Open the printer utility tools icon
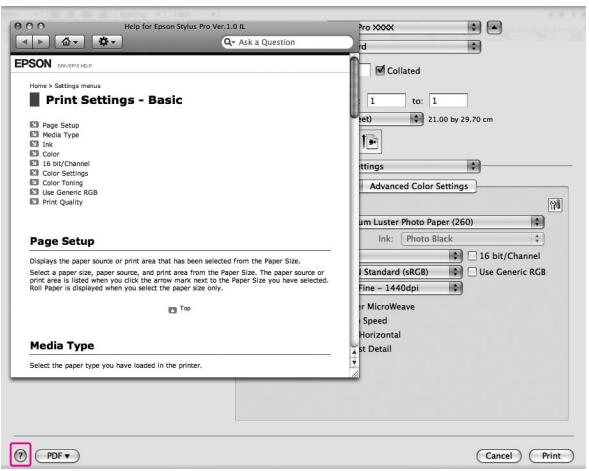 click(555, 205)
